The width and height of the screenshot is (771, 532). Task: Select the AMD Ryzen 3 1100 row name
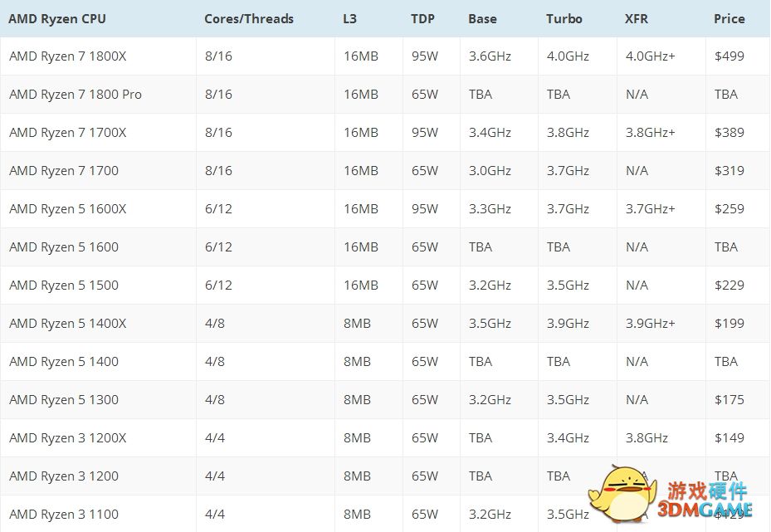[64, 515]
